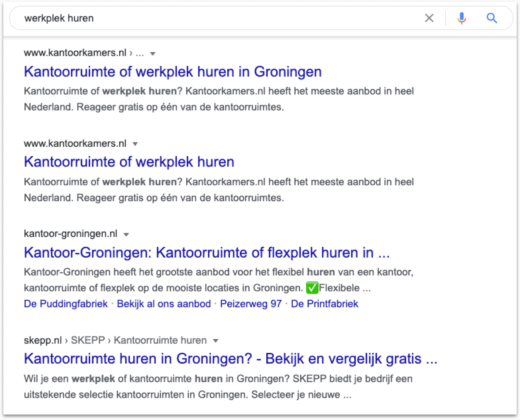
Task: Follow the 'Bekijk al ons aanbod' sitelink
Action: (x=164, y=304)
